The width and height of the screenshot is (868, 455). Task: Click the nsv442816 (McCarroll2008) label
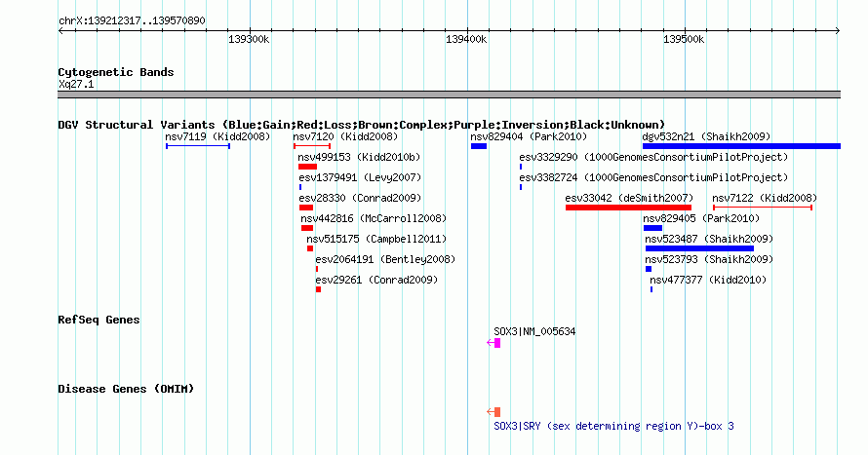tap(374, 218)
